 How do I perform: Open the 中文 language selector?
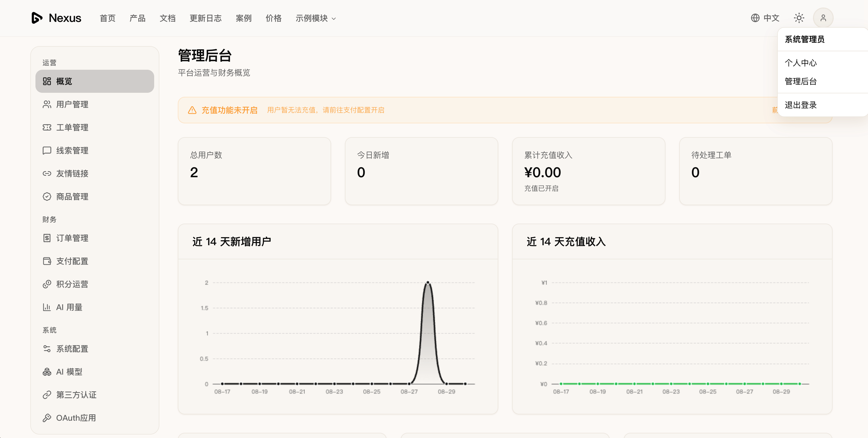click(765, 18)
